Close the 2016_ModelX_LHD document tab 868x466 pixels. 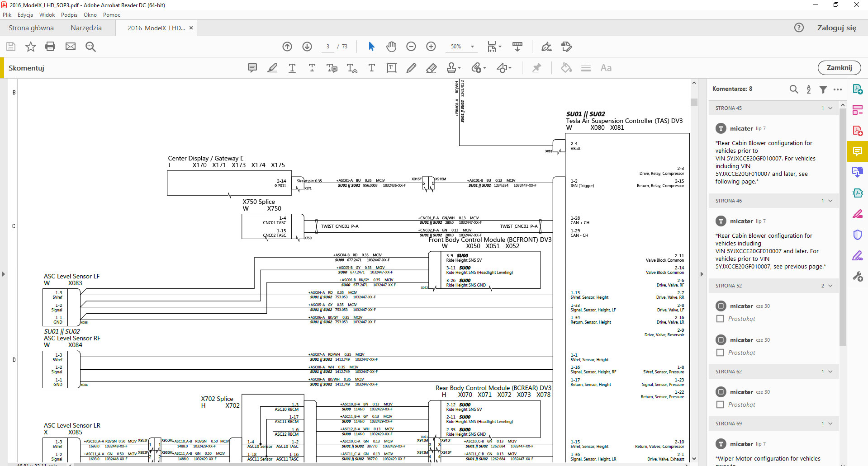pyautogui.click(x=191, y=28)
